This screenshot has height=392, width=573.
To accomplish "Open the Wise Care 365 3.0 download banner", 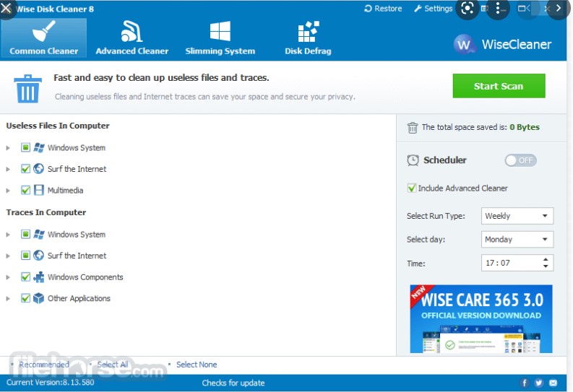I will tap(481, 318).
